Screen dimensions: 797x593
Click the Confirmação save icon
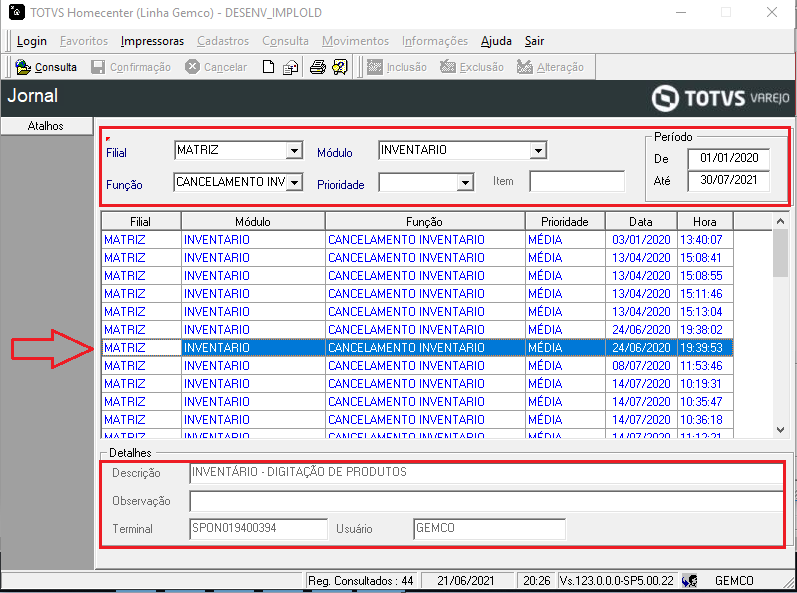click(x=98, y=67)
